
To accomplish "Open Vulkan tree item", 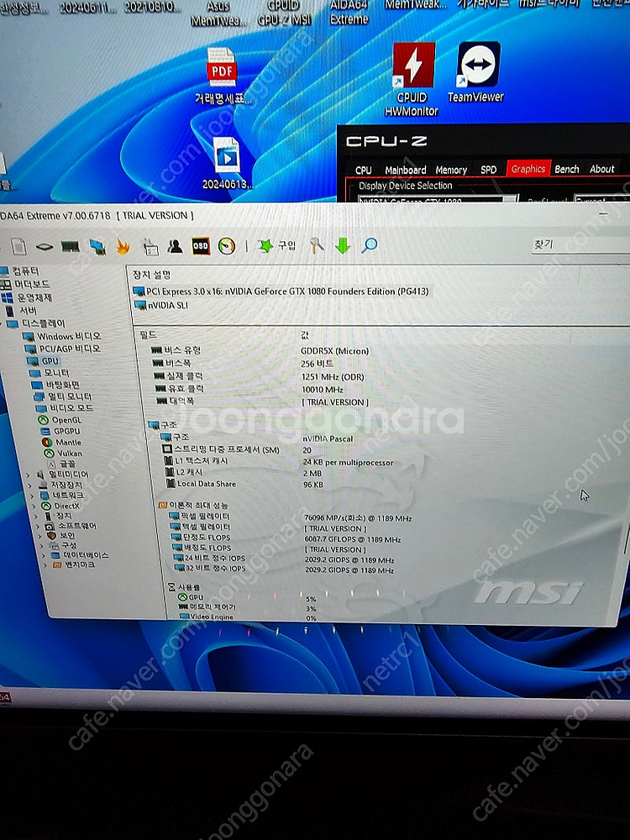I will (64, 454).
